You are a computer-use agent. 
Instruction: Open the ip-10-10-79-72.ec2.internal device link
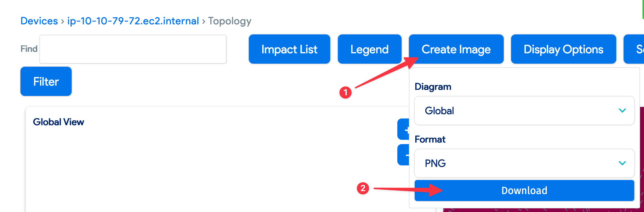(133, 21)
